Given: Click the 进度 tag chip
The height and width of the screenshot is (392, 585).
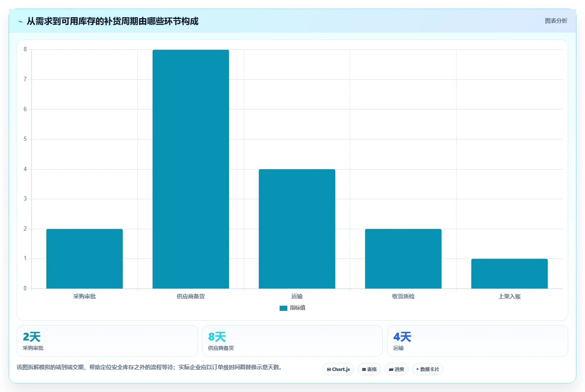Looking at the screenshot, I should tap(397, 369).
